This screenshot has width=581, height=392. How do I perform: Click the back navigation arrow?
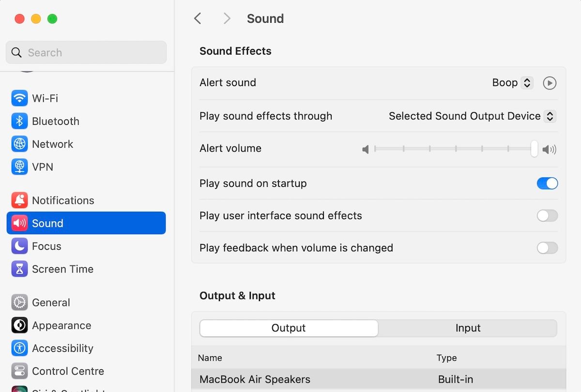(198, 18)
